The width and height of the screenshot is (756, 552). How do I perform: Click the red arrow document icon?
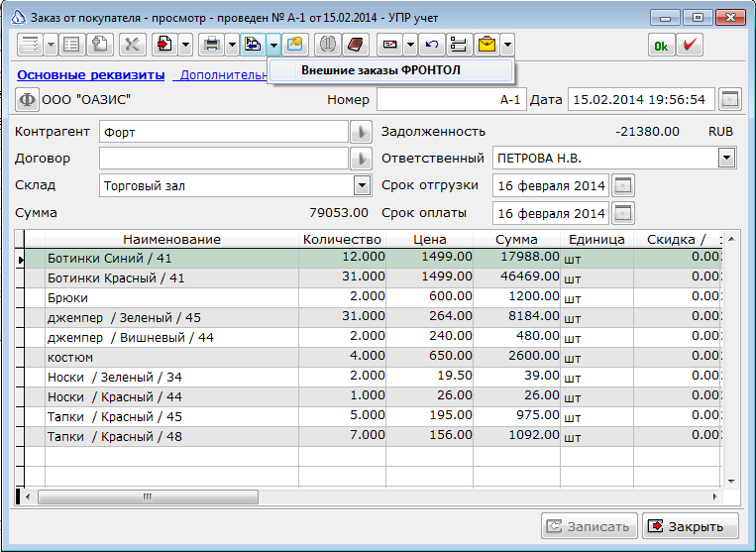click(x=164, y=45)
